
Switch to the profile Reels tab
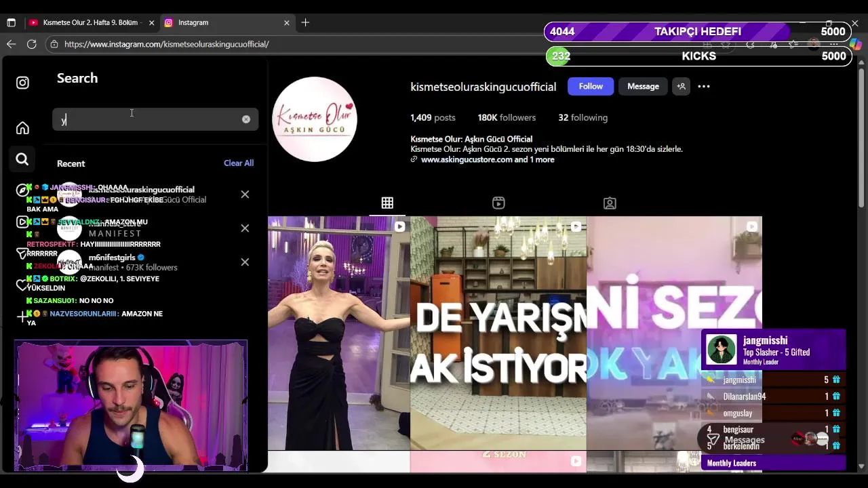[498, 203]
